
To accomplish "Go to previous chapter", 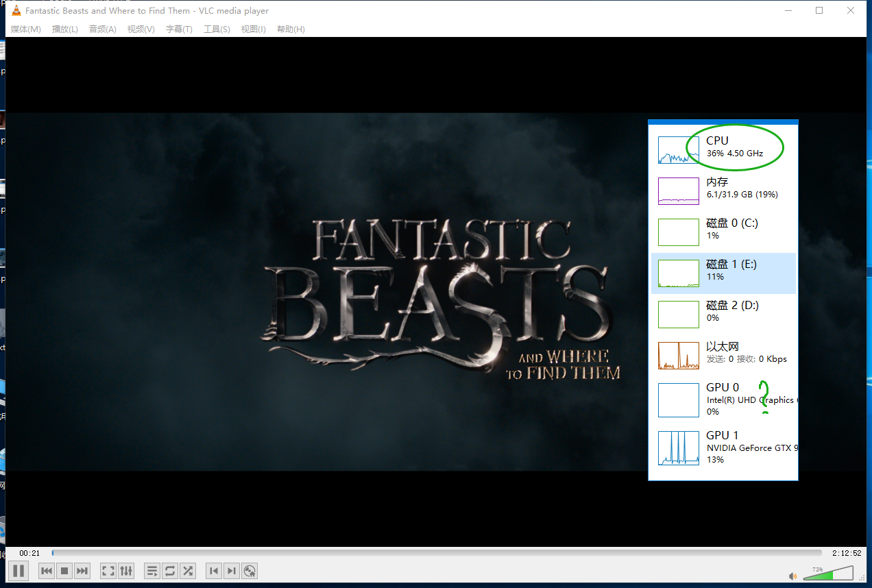I will [214, 570].
